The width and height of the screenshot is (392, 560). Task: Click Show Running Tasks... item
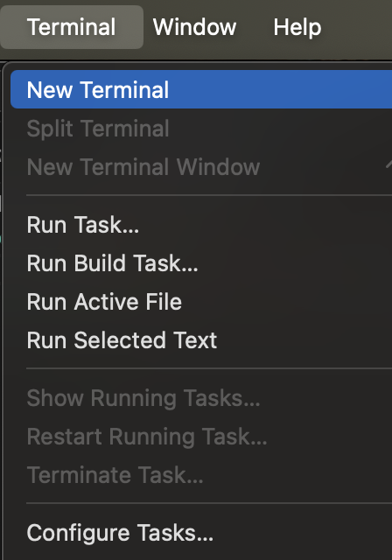[x=201, y=398]
